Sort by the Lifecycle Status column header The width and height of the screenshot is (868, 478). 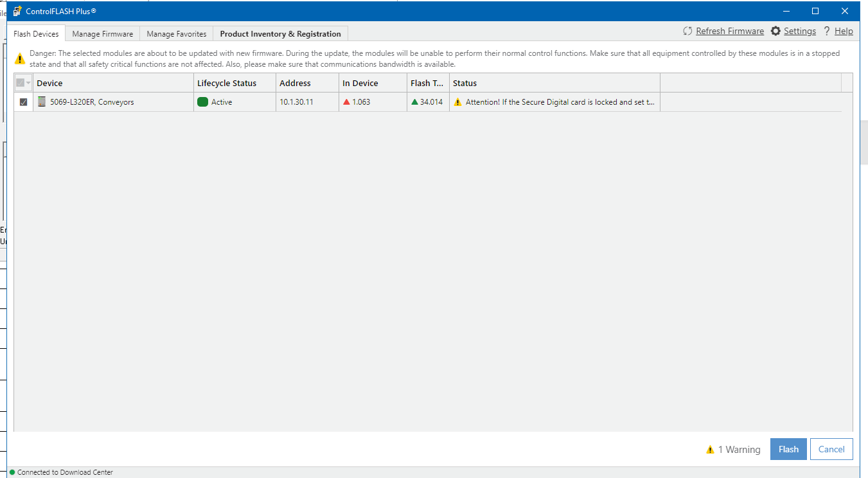tap(235, 83)
